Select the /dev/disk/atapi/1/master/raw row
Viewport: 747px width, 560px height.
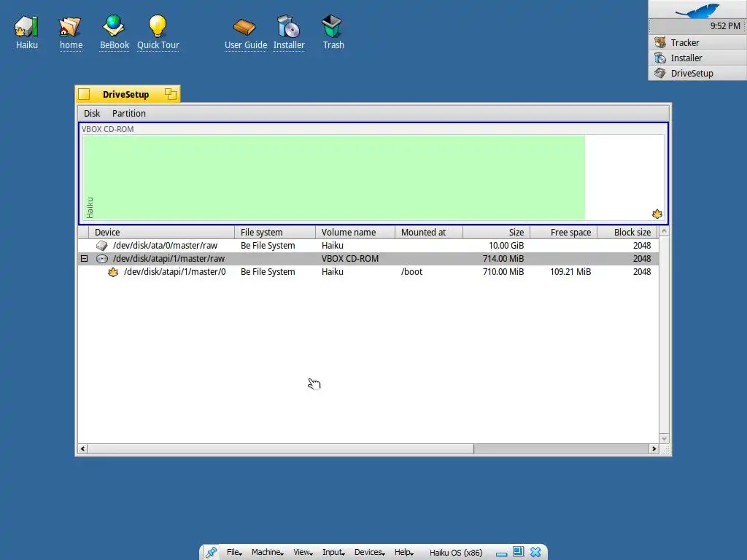(368, 259)
